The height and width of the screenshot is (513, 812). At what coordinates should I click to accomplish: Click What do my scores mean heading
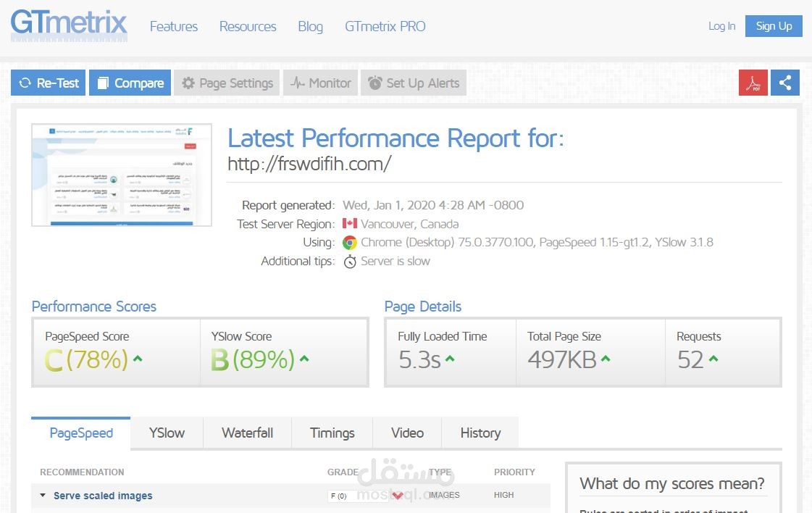coord(671,483)
